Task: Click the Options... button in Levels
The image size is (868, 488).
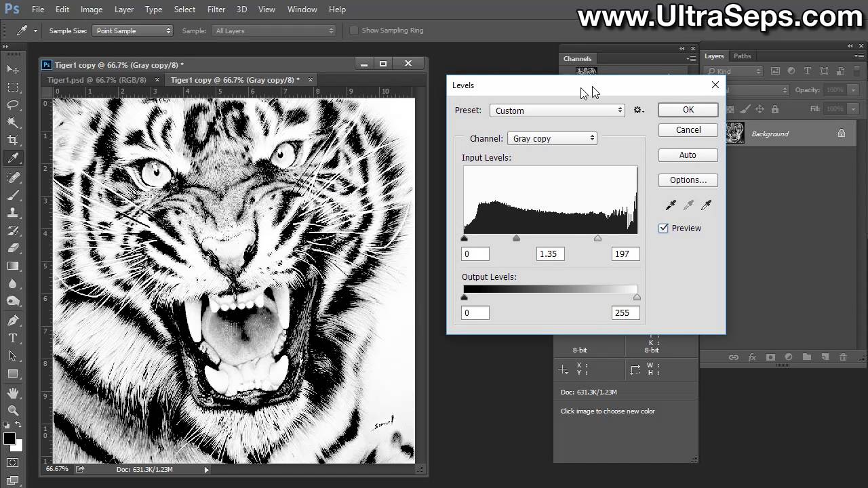Action: click(688, 180)
